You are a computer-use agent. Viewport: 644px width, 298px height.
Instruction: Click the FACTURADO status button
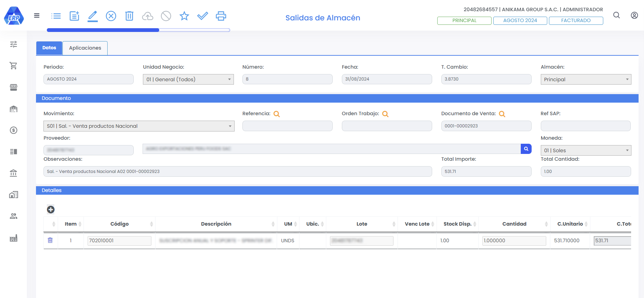pos(576,20)
